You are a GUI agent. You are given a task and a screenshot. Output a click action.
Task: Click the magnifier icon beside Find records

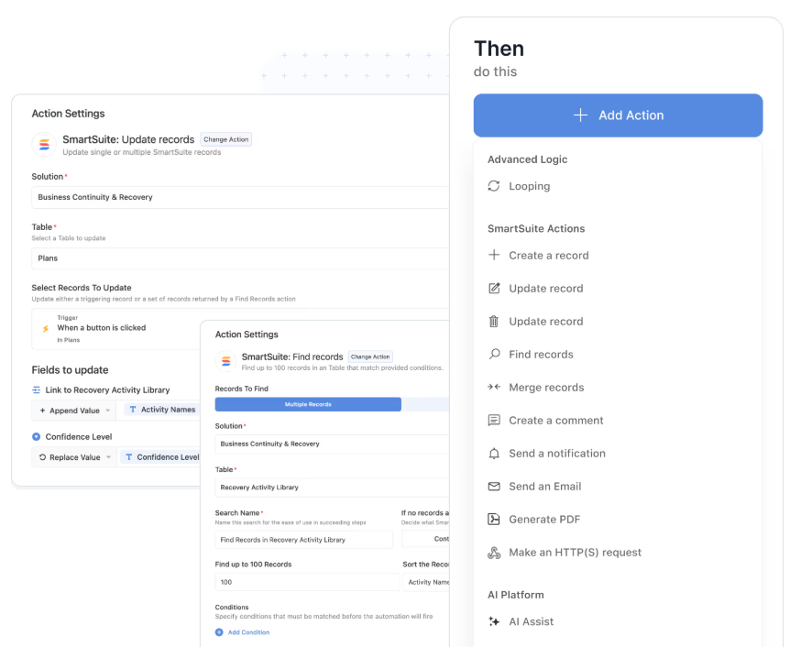(494, 354)
